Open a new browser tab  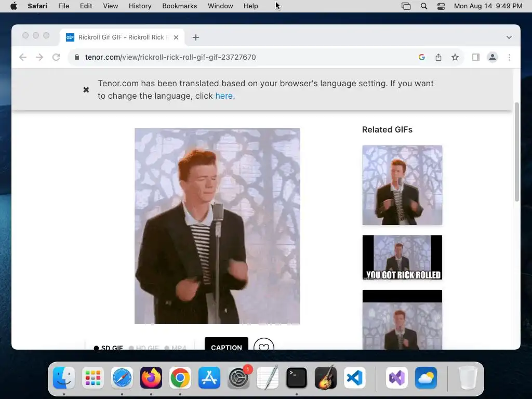point(196,37)
